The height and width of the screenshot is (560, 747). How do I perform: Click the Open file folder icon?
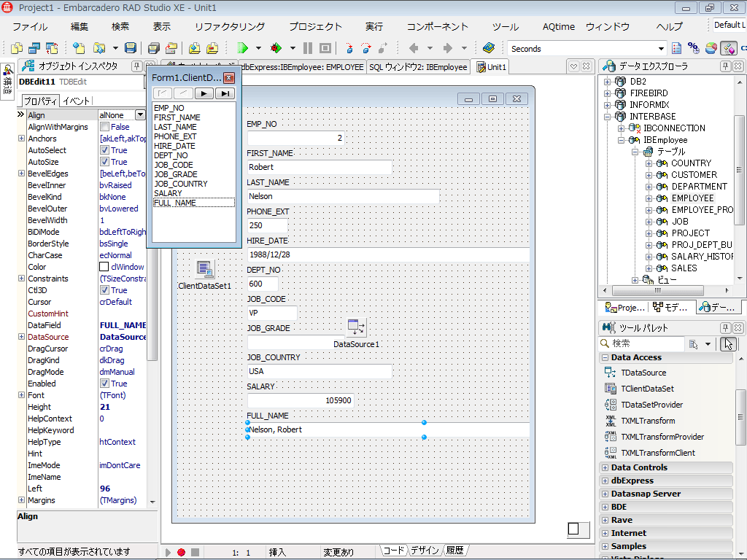99,48
